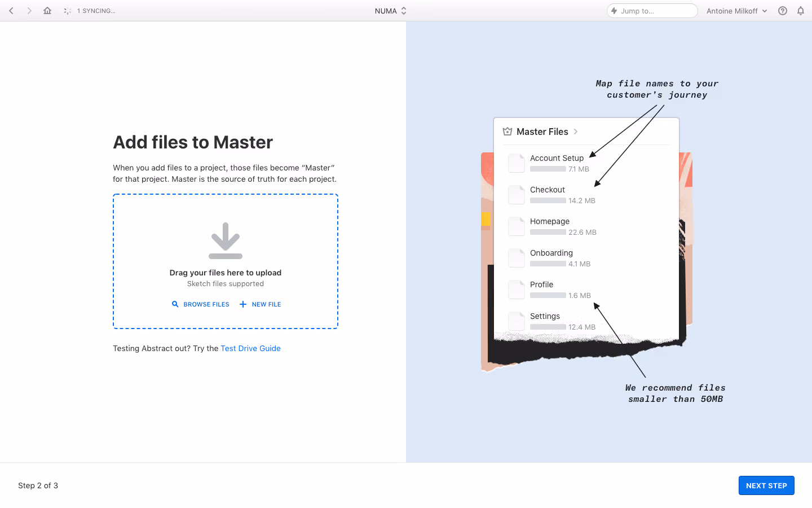Screen dimensions: 812x508
Task: Click the Checkout file icon
Action: coord(517,195)
